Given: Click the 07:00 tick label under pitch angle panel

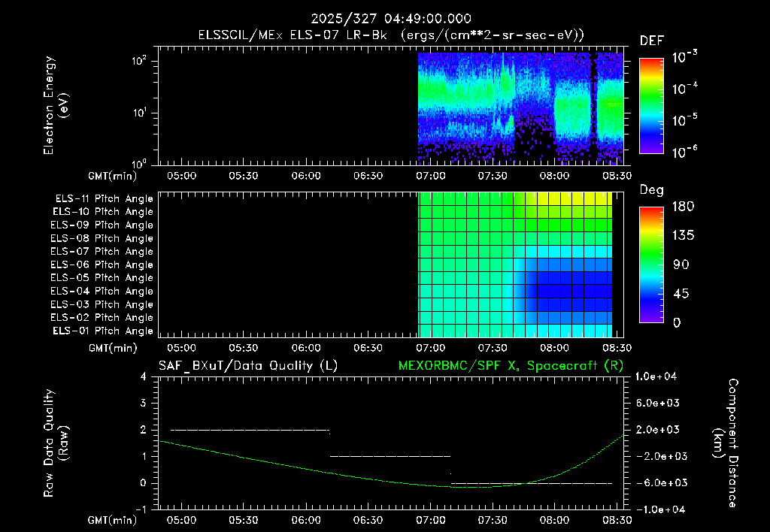Looking at the screenshot, I should click(x=431, y=348).
